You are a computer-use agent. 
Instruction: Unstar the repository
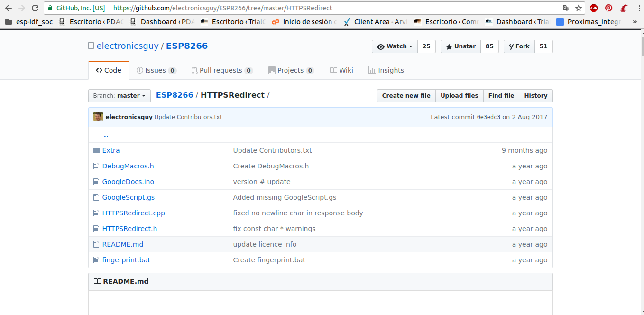pos(460,46)
